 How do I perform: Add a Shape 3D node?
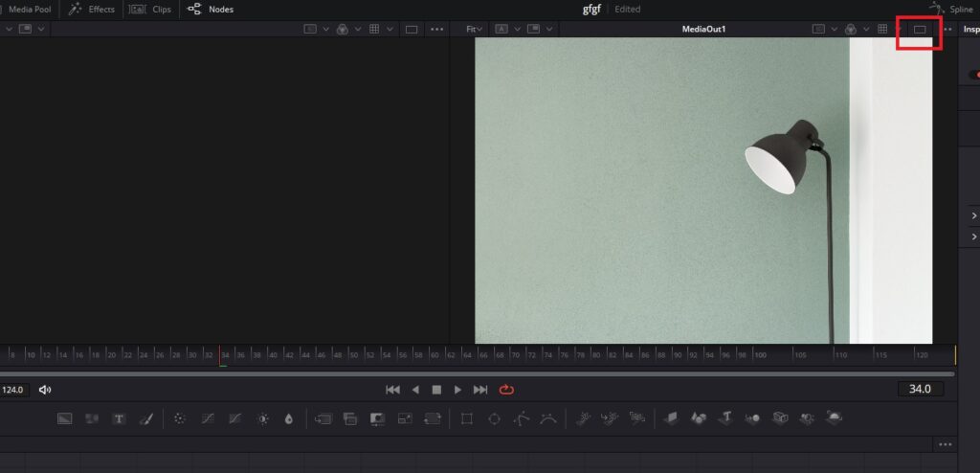pos(699,418)
